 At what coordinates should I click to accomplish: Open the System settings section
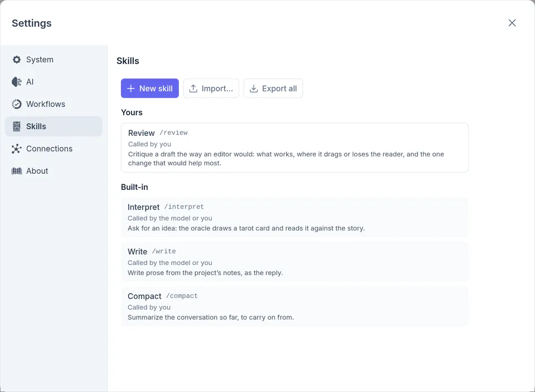(x=53, y=60)
